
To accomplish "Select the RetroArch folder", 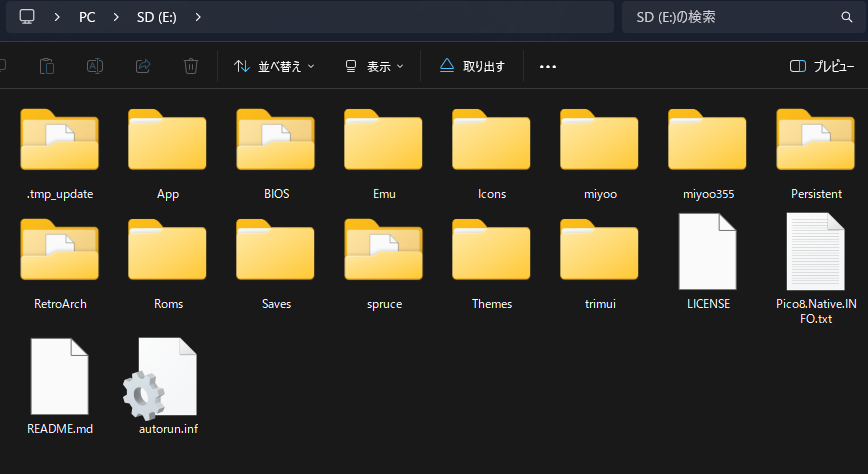I will tap(59, 255).
